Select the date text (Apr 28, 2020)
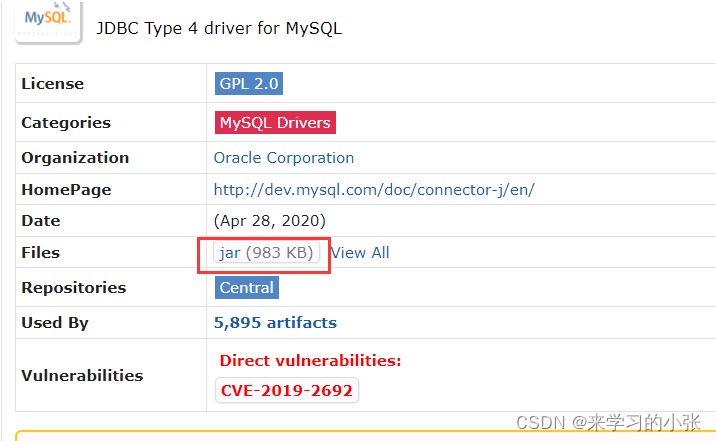Viewport: 716px width, 441px height. pyautogui.click(x=270, y=221)
